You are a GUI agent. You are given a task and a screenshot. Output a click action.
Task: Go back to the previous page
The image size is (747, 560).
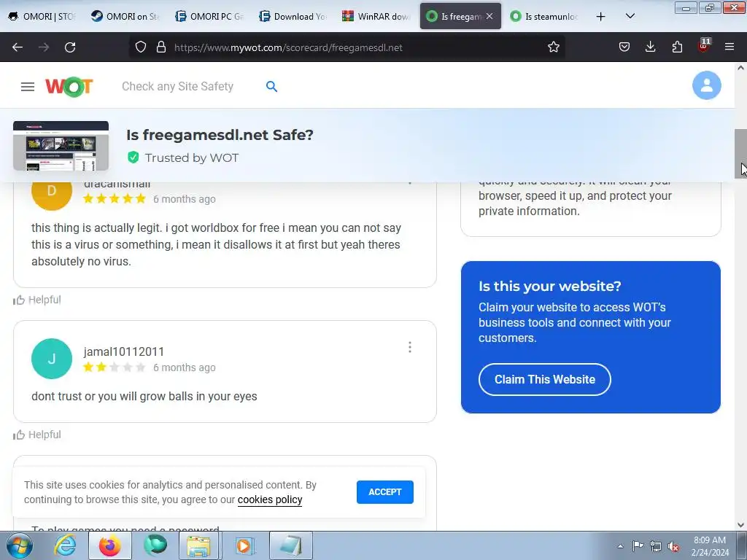[18, 47]
